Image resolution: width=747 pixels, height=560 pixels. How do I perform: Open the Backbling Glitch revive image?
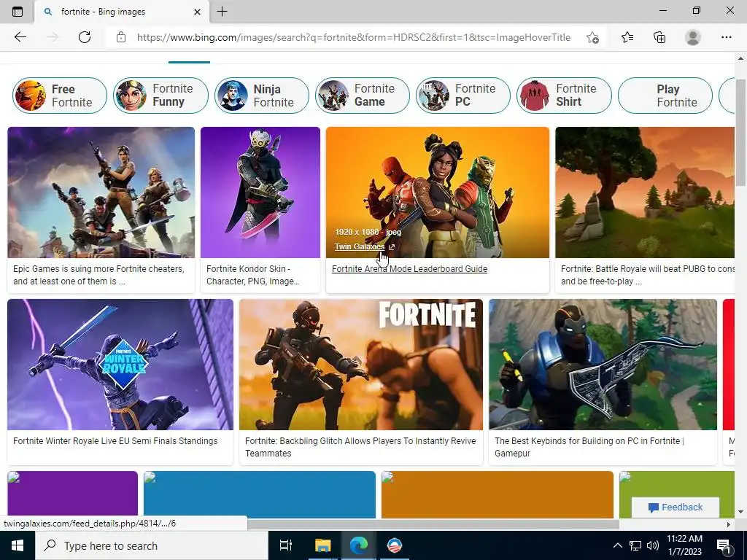pyautogui.click(x=361, y=365)
